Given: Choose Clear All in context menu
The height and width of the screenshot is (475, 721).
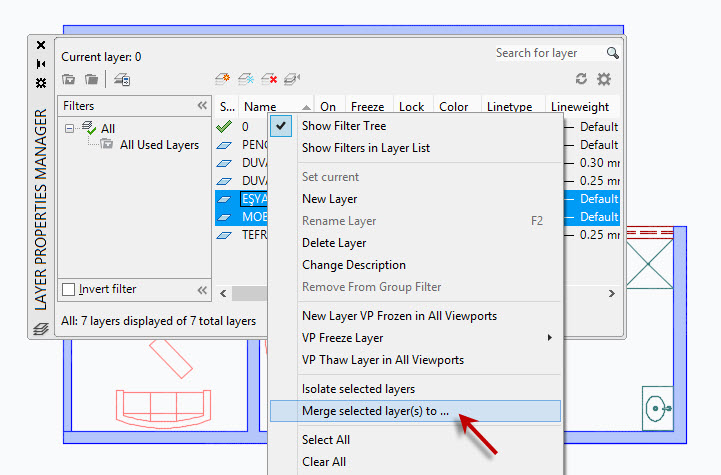Looking at the screenshot, I should coord(324,462).
